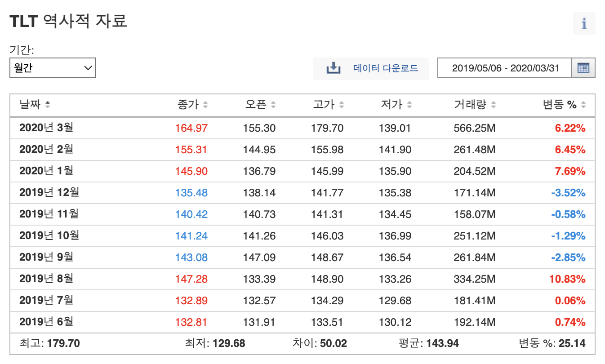Select the 2019년 11월 row date

point(49,214)
